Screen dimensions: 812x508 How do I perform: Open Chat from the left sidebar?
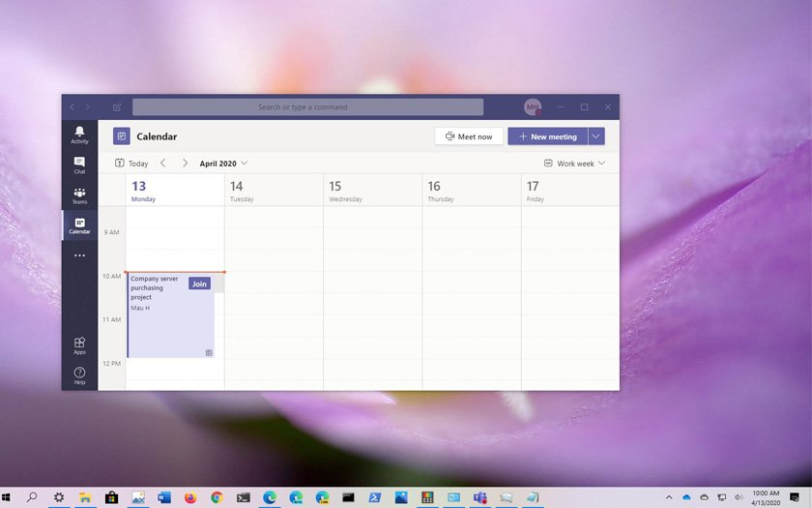79,164
